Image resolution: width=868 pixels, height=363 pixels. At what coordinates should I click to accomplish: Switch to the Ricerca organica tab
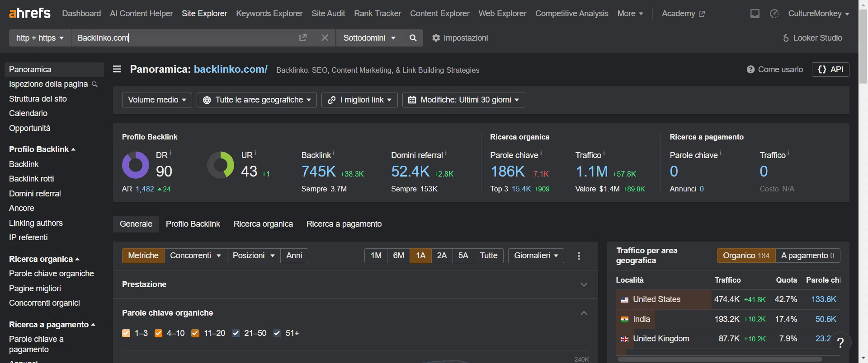click(263, 224)
